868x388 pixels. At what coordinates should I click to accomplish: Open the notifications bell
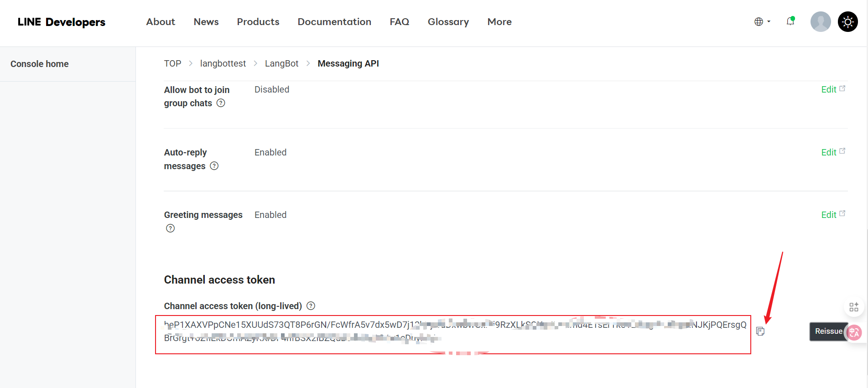coord(790,21)
